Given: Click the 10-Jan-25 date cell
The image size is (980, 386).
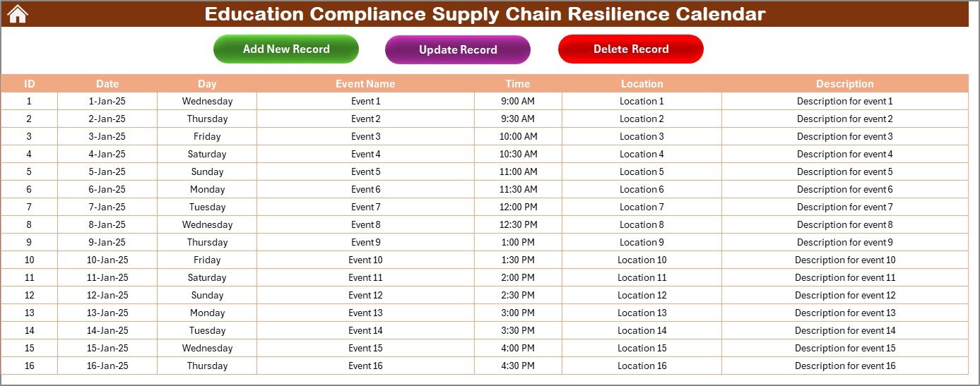Looking at the screenshot, I should (x=107, y=260).
